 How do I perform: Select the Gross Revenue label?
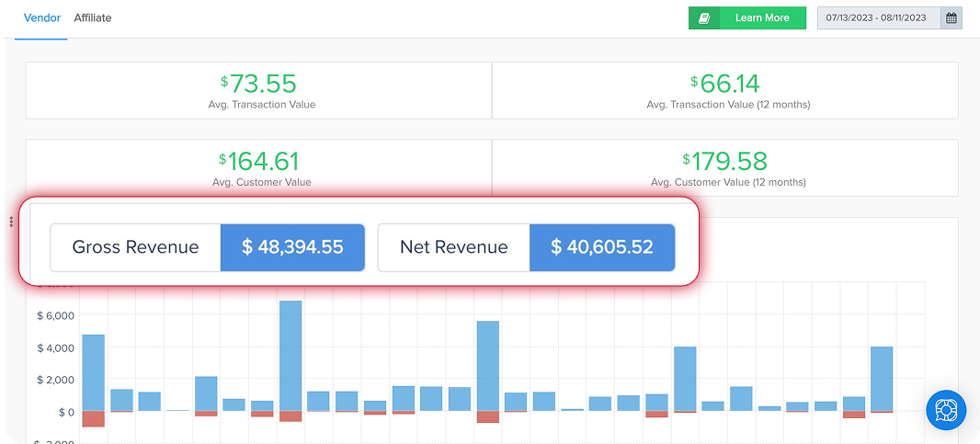tap(135, 247)
